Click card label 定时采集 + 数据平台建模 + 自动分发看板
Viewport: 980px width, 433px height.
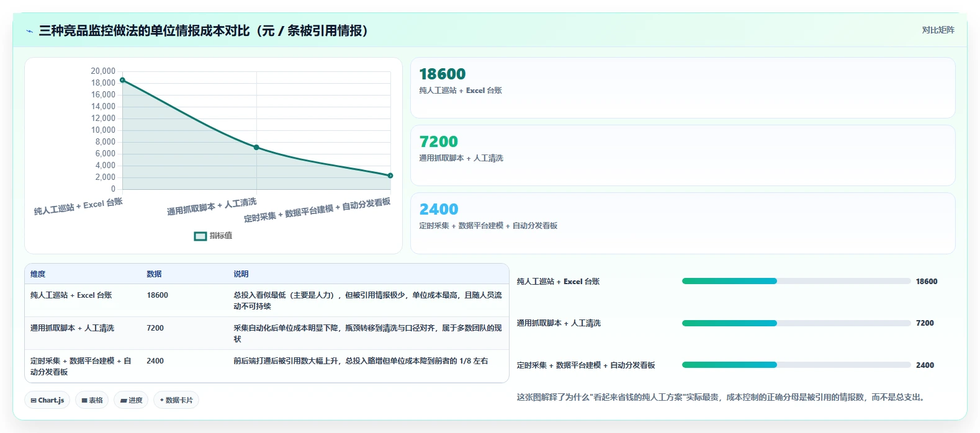coord(488,226)
